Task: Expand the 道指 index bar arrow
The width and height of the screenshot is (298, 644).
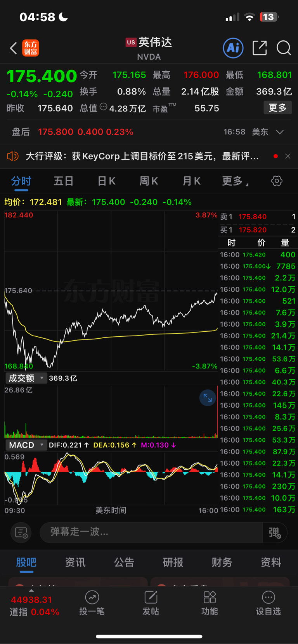Action: point(31,591)
